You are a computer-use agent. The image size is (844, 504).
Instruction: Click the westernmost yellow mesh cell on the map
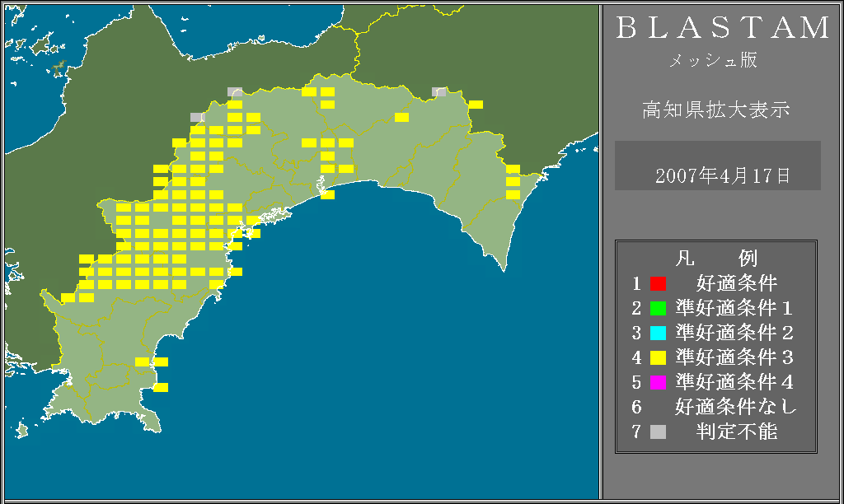pyautogui.click(x=68, y=297)
